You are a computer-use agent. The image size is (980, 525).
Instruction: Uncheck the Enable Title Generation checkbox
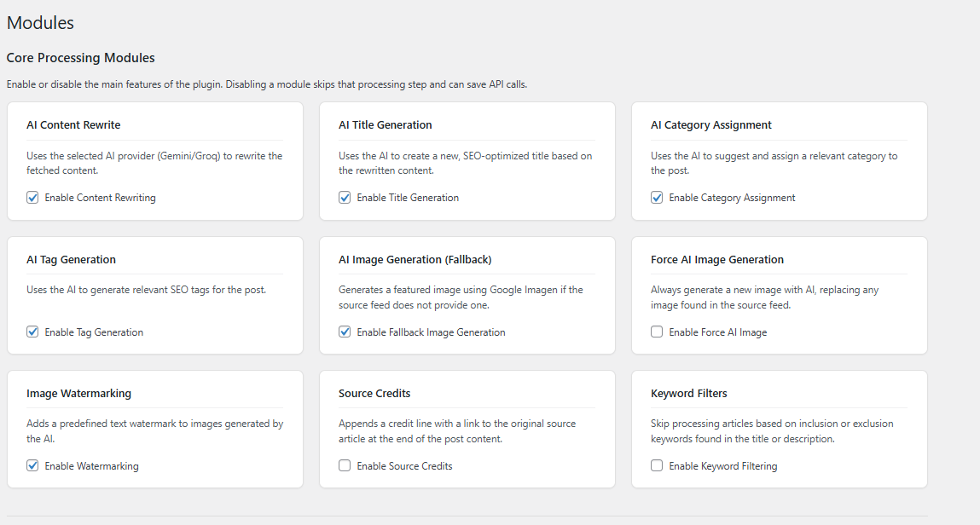345,198
